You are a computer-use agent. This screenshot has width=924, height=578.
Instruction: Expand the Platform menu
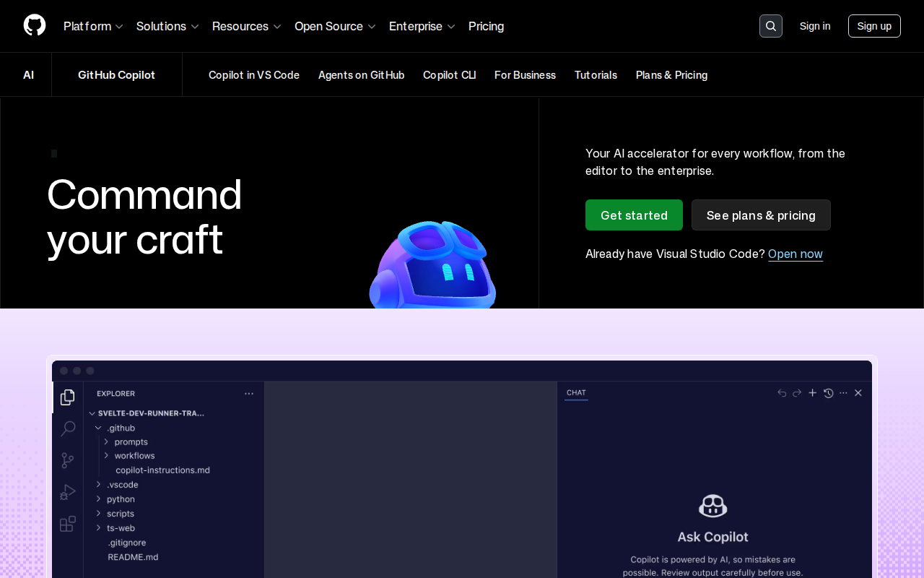[x=93, y=26]
